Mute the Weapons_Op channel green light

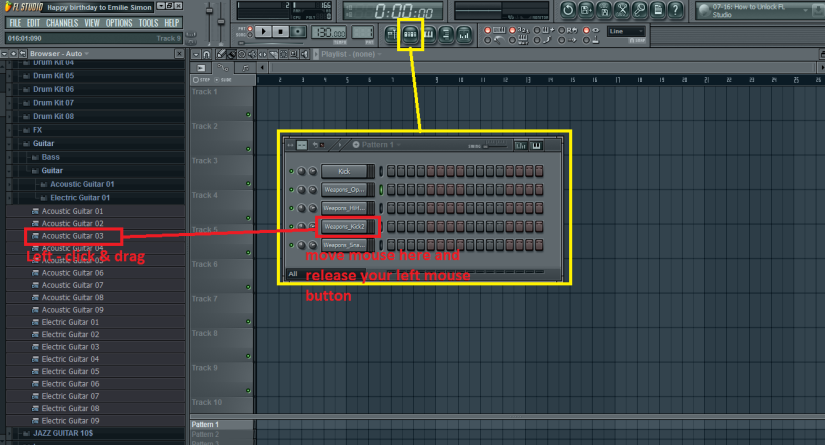click(x=291, y=190)
